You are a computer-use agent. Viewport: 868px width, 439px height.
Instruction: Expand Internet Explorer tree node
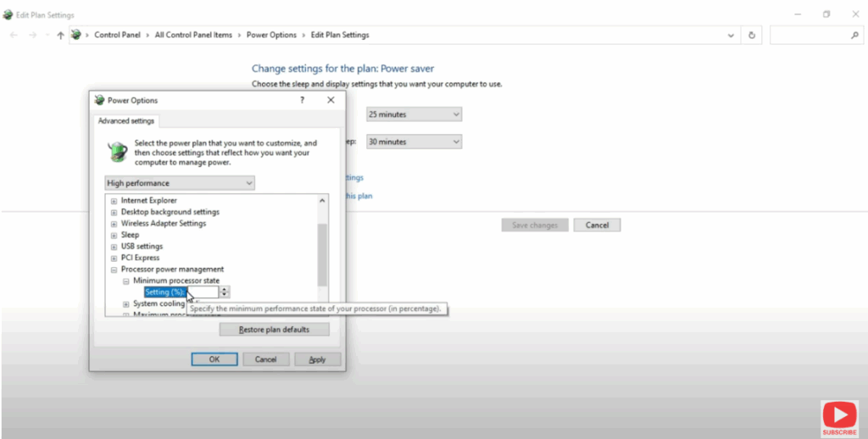click(x=114, y=201)
